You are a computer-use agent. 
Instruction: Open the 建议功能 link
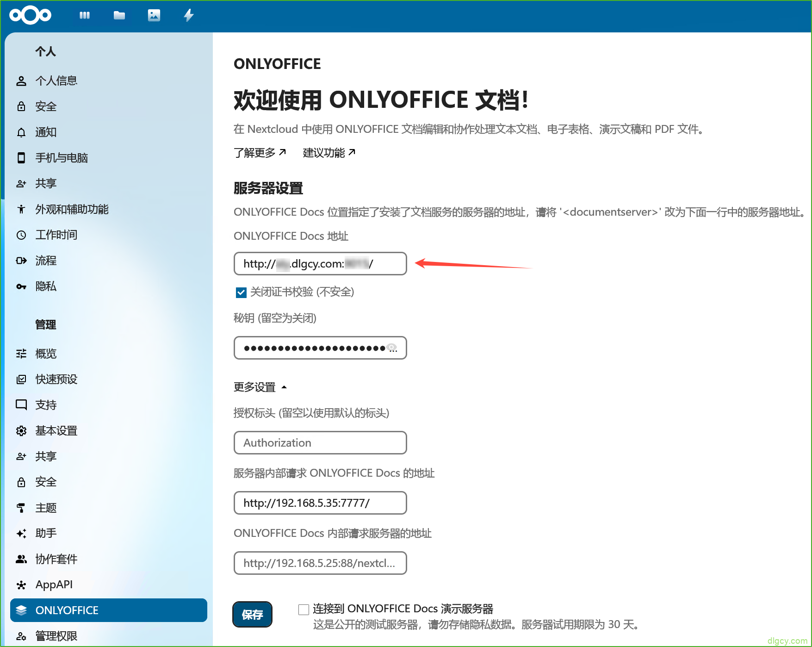329,153
